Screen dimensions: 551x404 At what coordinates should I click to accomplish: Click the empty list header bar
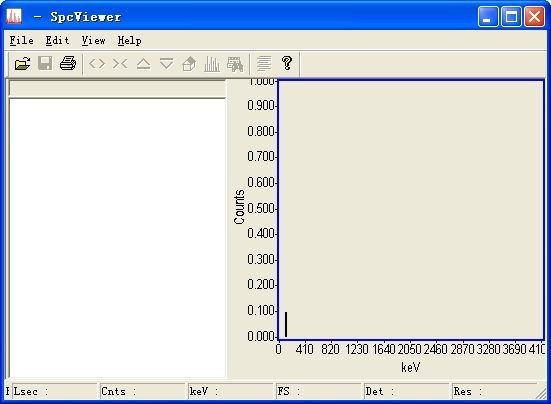click(x=117, y=89)
